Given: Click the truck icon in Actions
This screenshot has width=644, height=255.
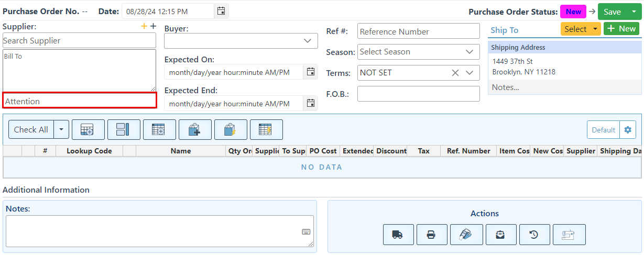Looking at the screenshot, I should click(x=398, y=235).
